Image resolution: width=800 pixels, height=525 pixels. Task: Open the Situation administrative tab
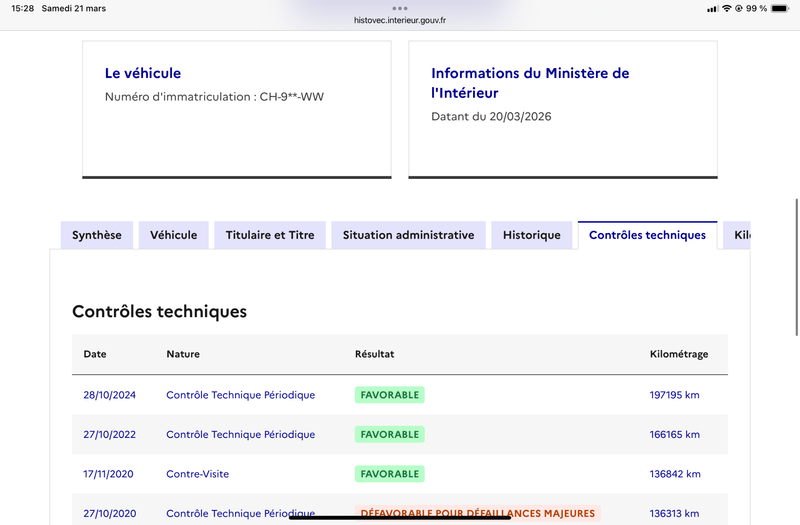pos(408,235)
